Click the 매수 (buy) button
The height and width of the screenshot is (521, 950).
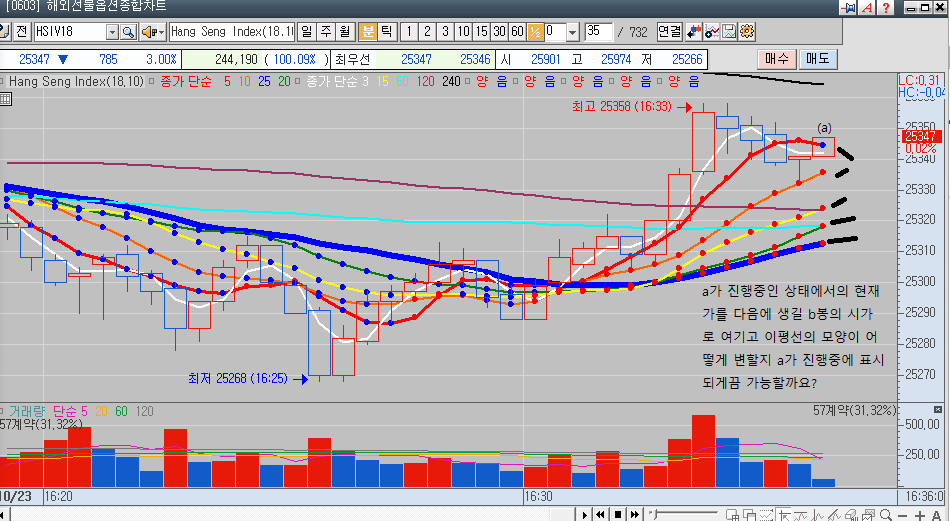(x=776, y=59)
